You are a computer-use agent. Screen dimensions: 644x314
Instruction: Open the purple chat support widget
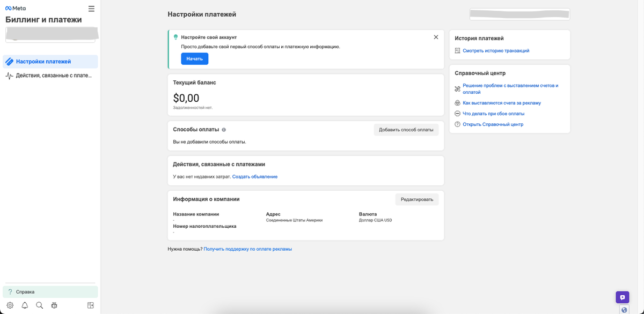click(x=622, y=297)
